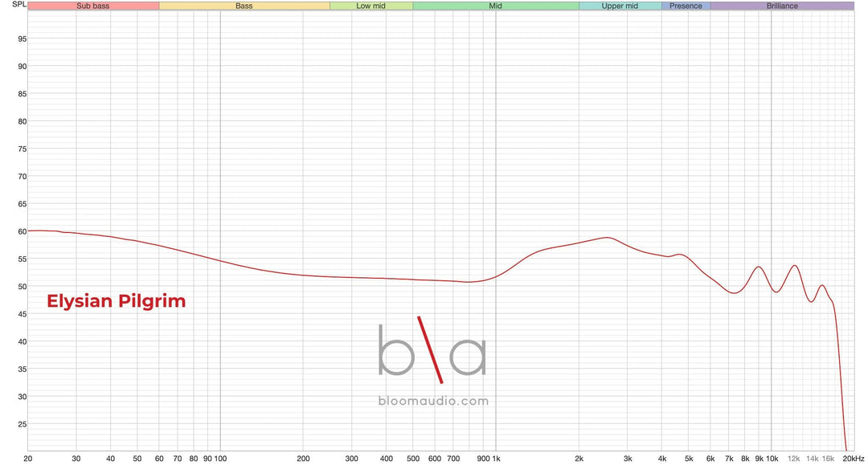Click the 90 dB axis value
This screenshot has width=868, height=465.
23,67
